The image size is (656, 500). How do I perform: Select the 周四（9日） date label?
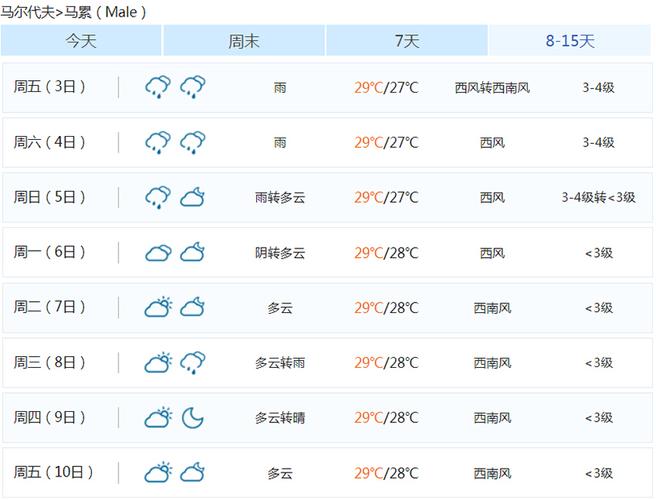[49, 417]
